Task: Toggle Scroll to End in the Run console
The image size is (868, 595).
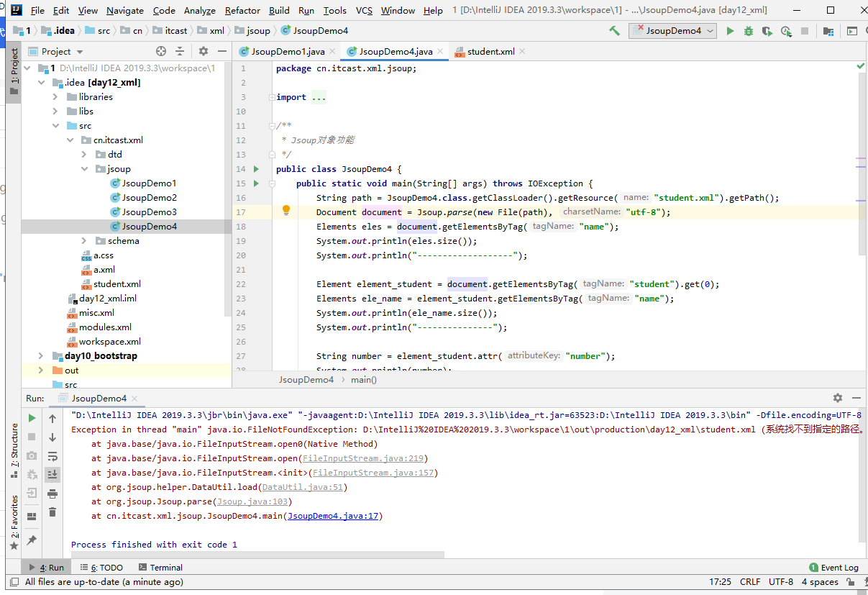Action: 52,474
